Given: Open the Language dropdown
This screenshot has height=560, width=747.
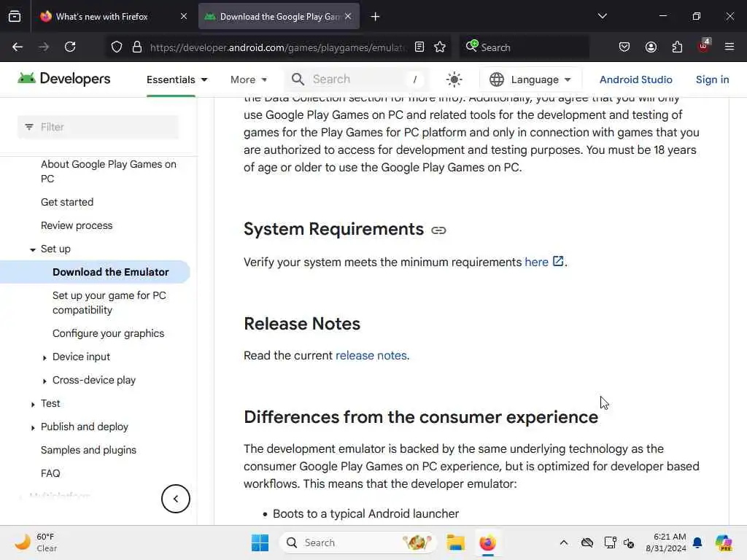Looking at the screenshot, I should (x=530, y=79).
